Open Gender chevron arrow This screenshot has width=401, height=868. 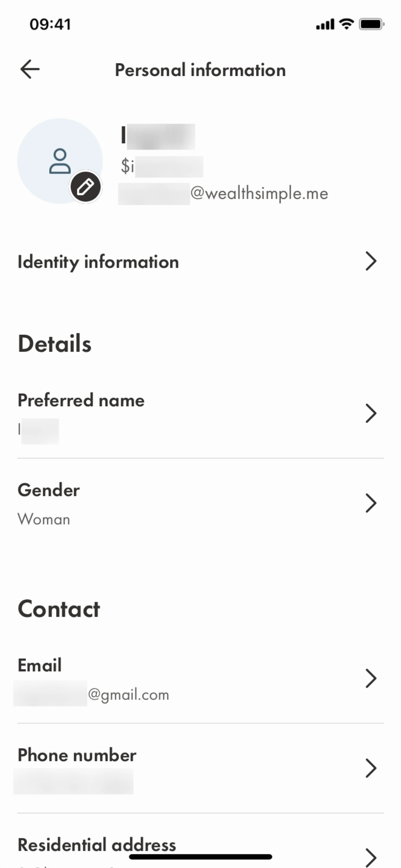pos(371,503)
